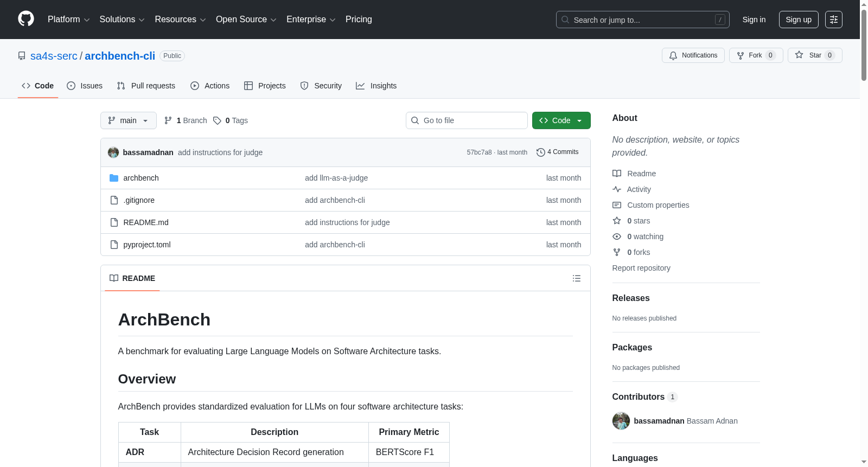Click the Public badge label
The width and height of the screenshot is (868, 467).
coord(172,56)
